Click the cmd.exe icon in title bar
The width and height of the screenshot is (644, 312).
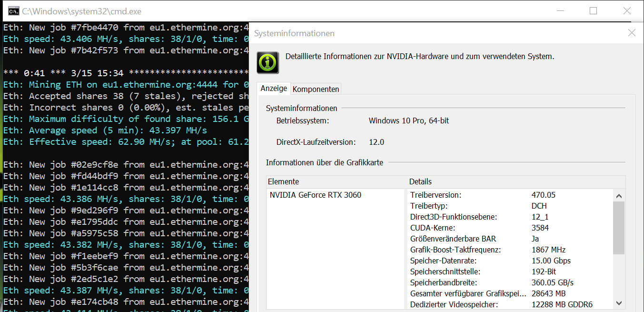coord(14,11)
